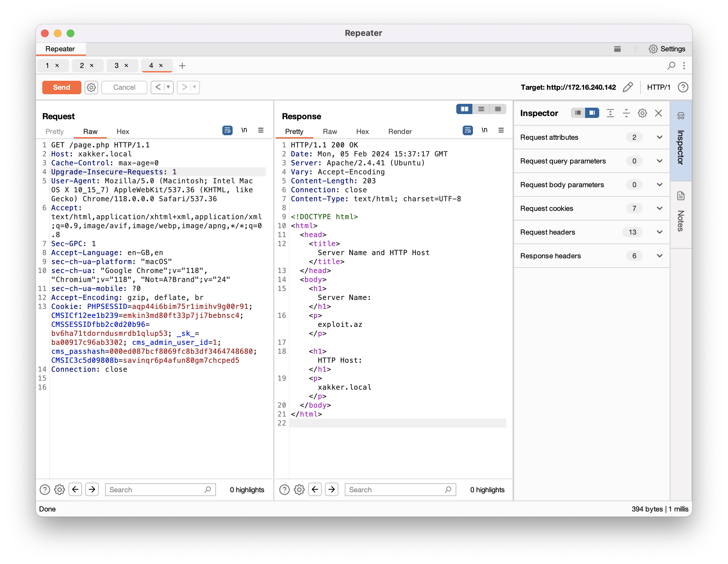Viewport: 728px width, 564px height.
Task: Select main Repeater tab
Action: pos(60,49)
